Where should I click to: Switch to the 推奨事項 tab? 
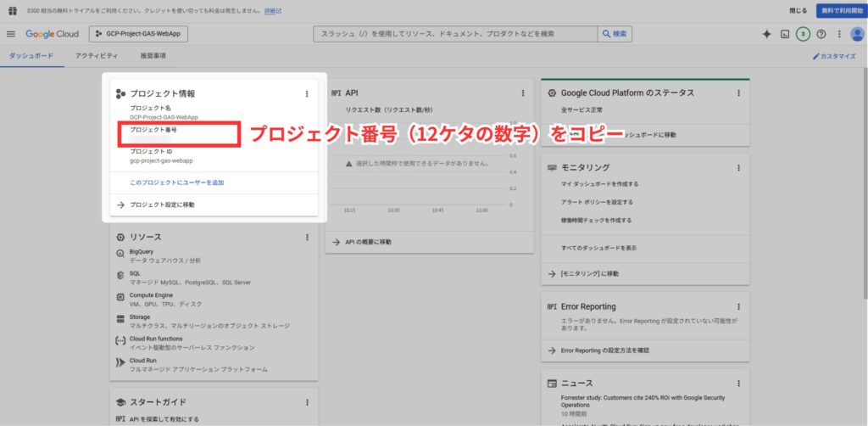coord(153,56)
